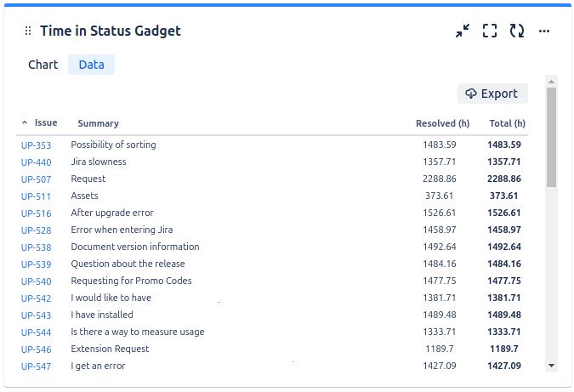574x392 pixels.
Task: Toggle ascending sort arrow on Issue column
Action: [x=25, y=123]
